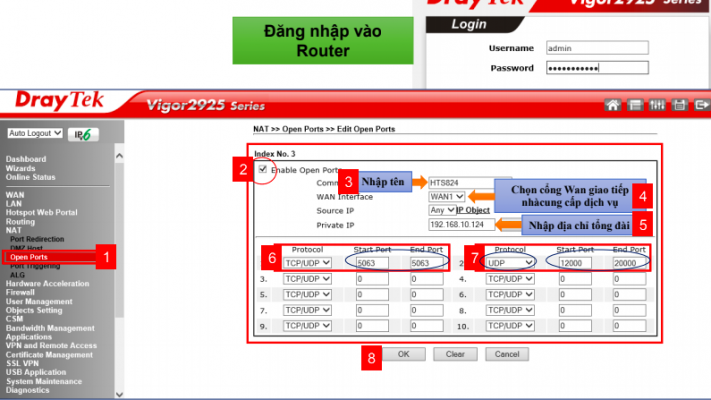Open the Source IP Any dropdown
Image resolution: width=711 pixels, height=400 pixels.
[x=438, y=210]
